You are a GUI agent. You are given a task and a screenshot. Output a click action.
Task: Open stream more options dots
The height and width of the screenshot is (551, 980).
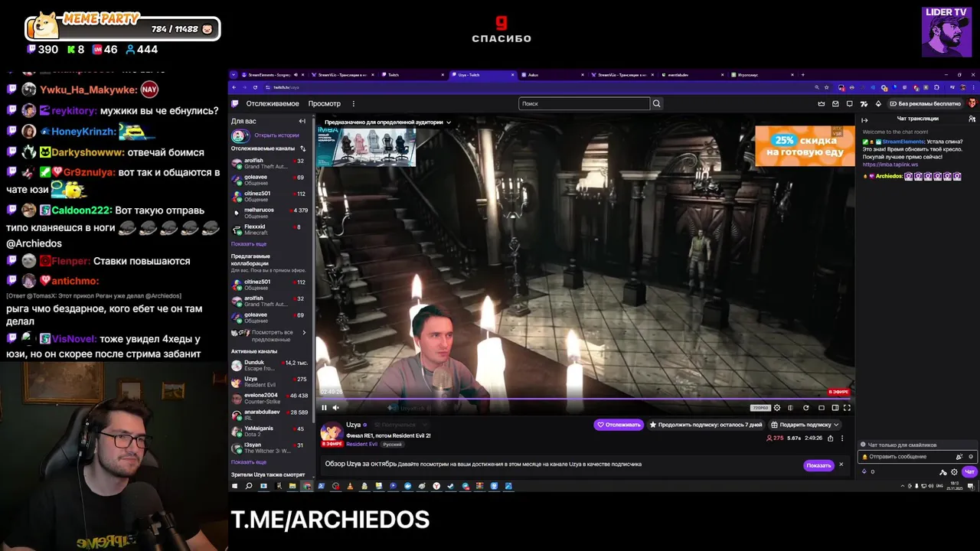click(842, 439)
